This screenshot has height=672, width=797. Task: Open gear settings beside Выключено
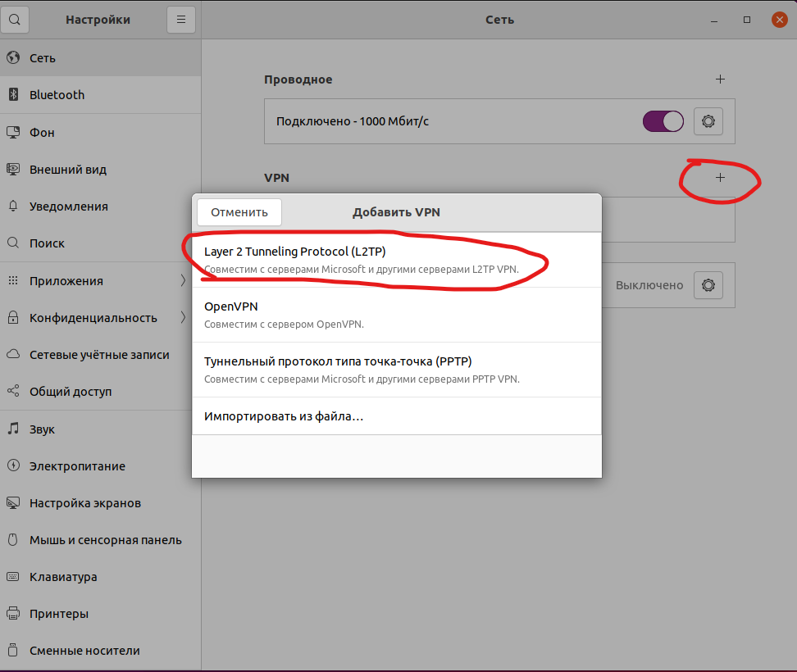[x=708, y=285]
